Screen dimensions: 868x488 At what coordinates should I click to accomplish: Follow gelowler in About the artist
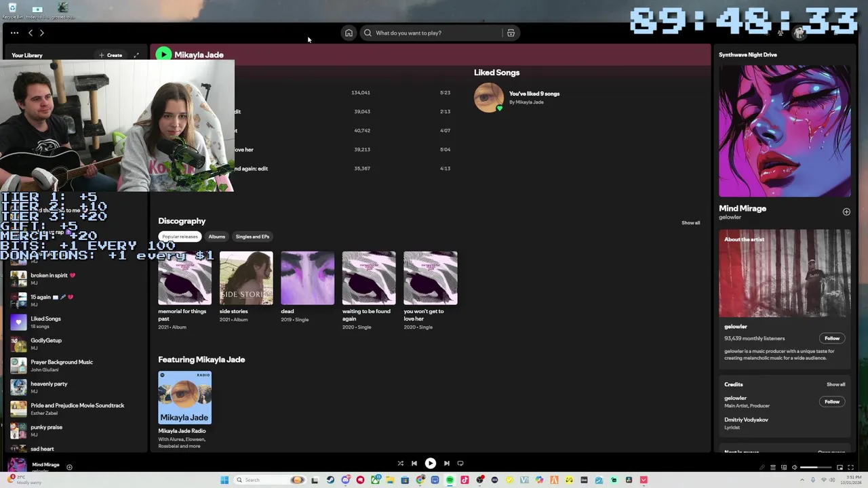[x=832, y=338]
